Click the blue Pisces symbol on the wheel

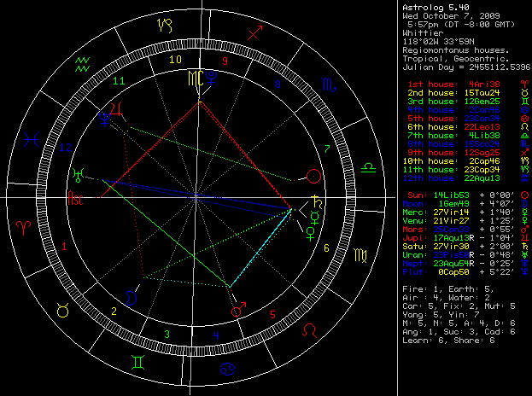[x=32, y=137]
